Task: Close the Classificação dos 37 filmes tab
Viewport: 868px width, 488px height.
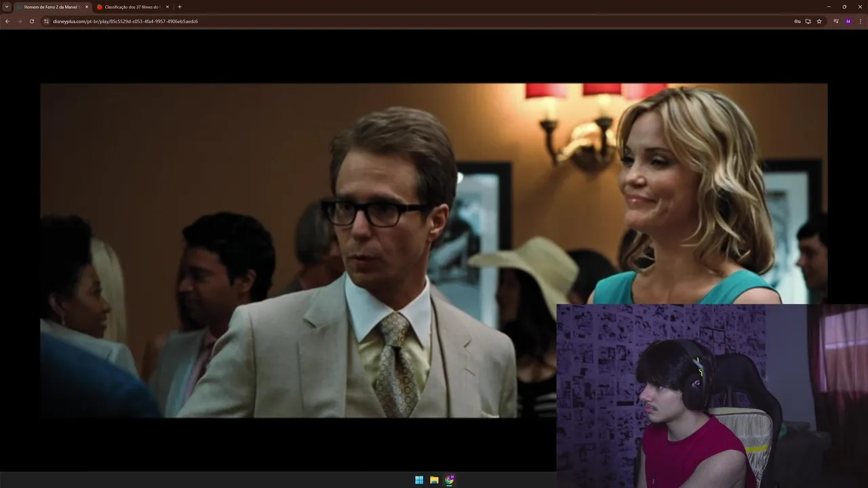Action: point(167,7)
